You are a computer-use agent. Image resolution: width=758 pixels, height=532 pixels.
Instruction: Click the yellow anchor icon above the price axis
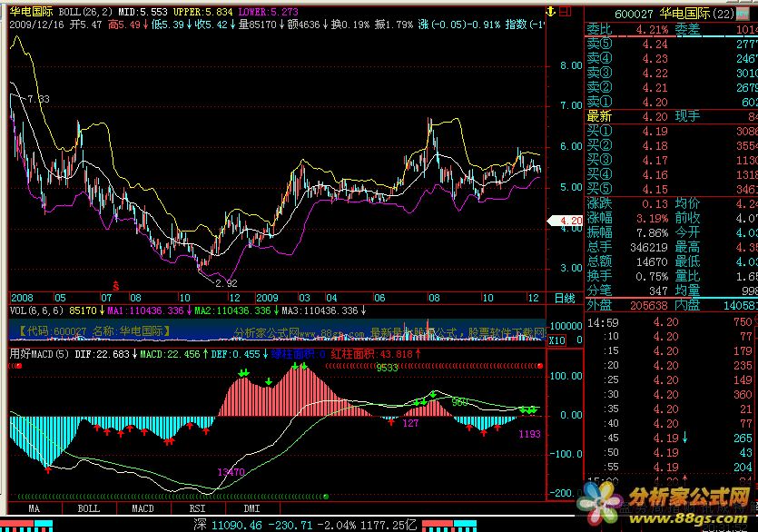pyautogui.click(x=550, y=11)
